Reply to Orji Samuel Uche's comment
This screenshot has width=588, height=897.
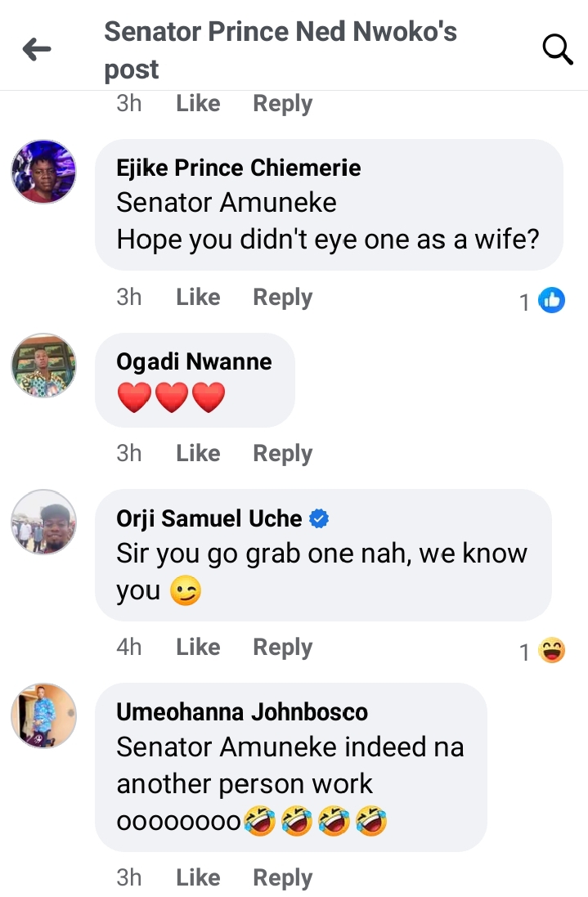click(282, 647)
